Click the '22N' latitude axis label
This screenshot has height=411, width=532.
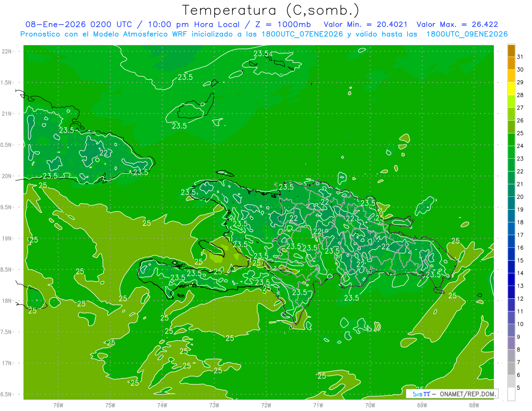tap(7, 51)
